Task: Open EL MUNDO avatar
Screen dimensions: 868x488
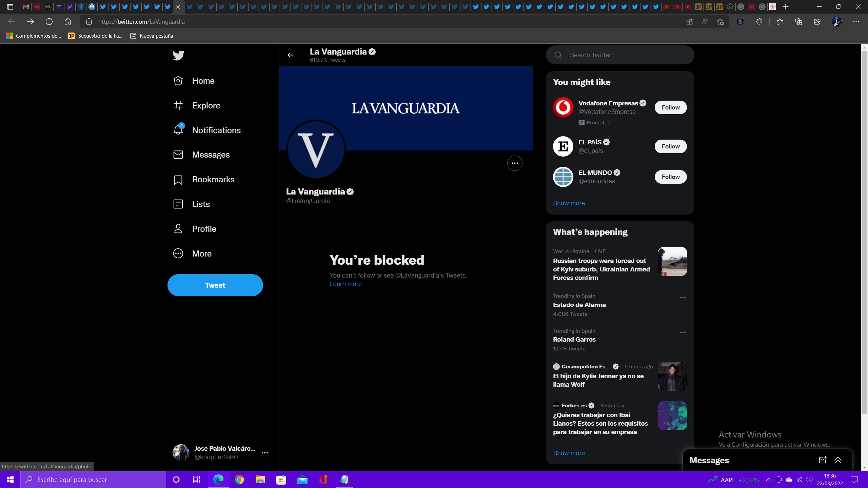Action: coord(563,177)
